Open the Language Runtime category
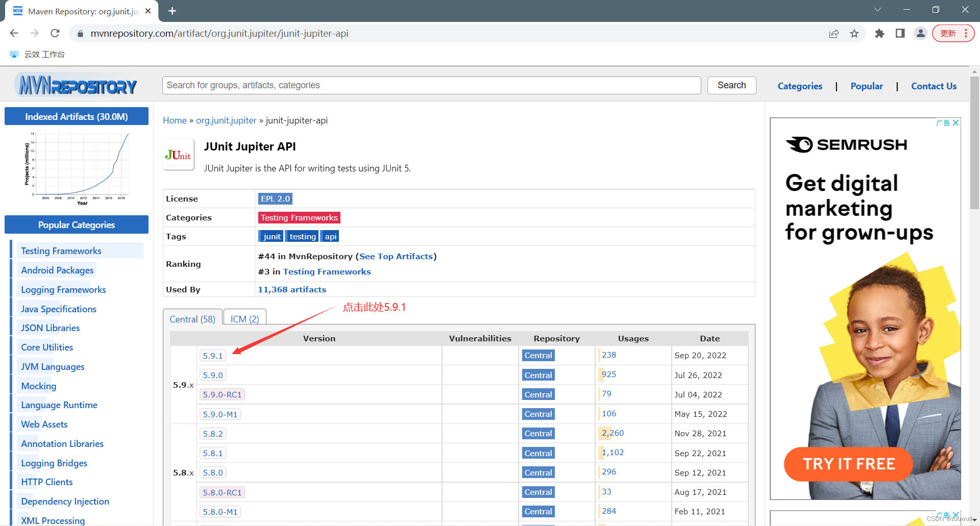Image resolution: width=980 pixels, height=526 pixels. tap(59, 405)
